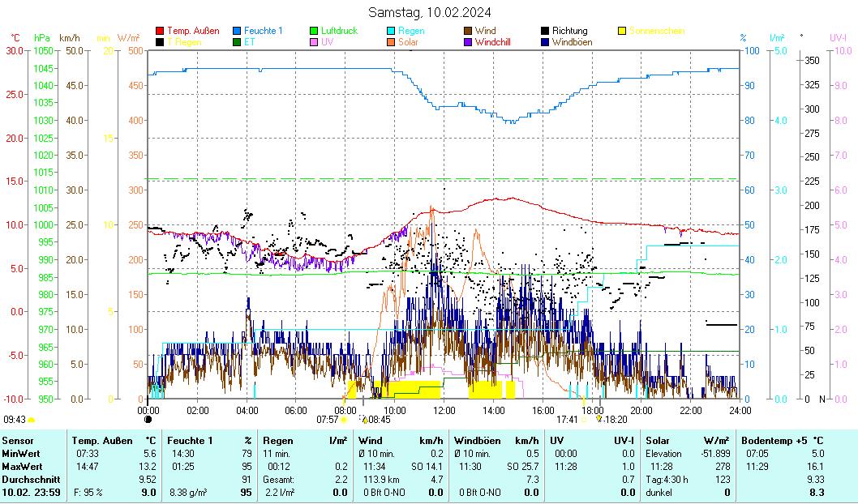Viewport: 858px width, 504px height.
Task: Click the 08:45 sunrise time marker
Action: (x=378, y=420)
